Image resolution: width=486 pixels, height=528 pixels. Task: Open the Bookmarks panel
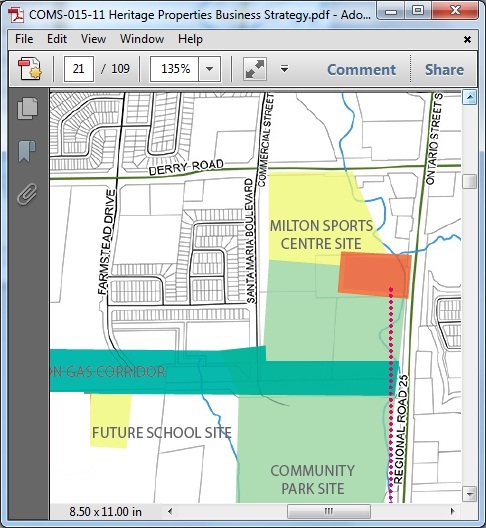click(27, 151)
